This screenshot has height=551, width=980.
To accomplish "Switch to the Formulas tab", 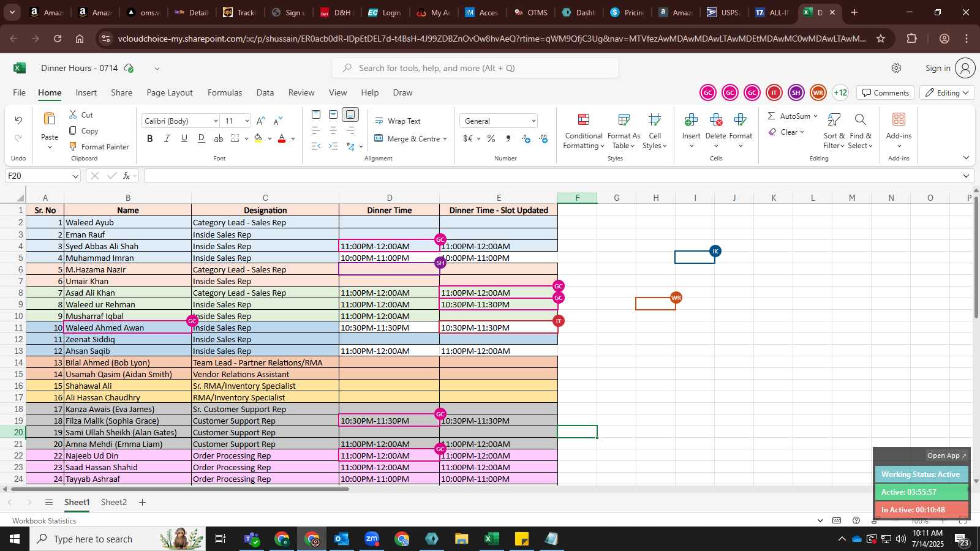I will pyautogui.click(x=225, y=92).
